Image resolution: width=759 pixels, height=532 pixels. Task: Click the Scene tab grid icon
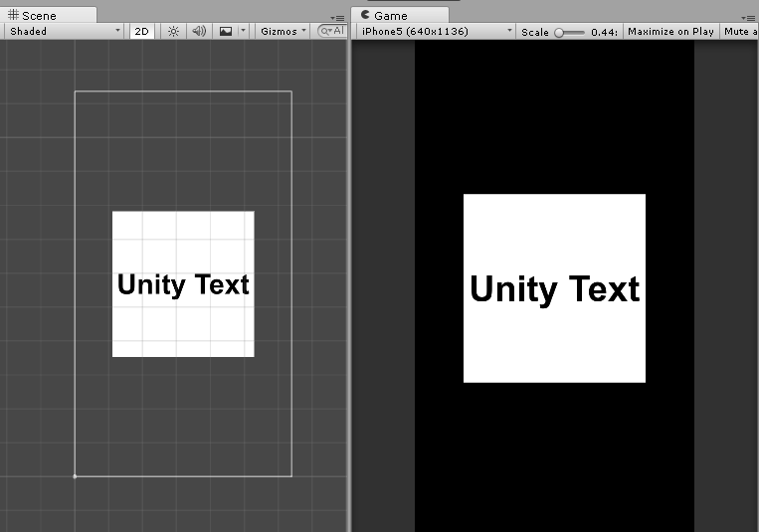[x=13, y=15]
